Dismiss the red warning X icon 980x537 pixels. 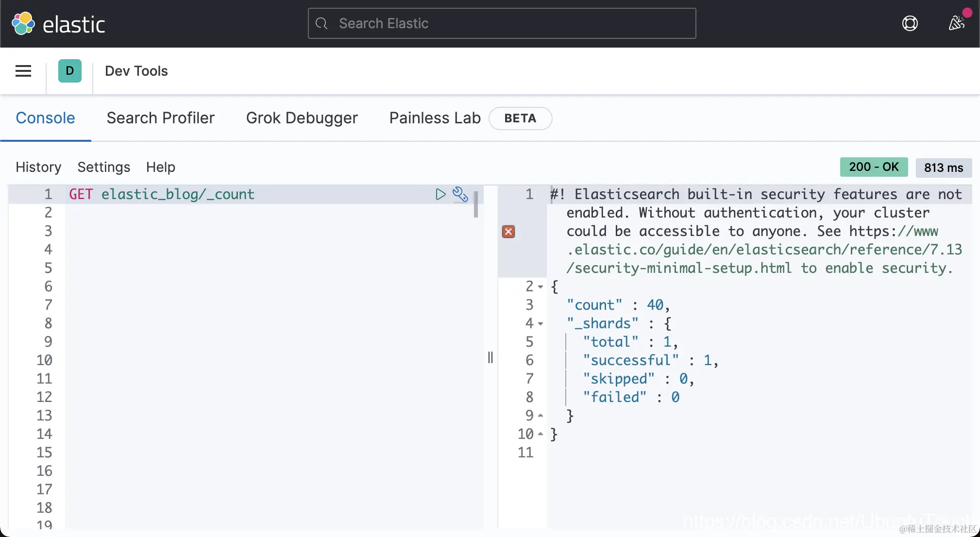point(508,232)
